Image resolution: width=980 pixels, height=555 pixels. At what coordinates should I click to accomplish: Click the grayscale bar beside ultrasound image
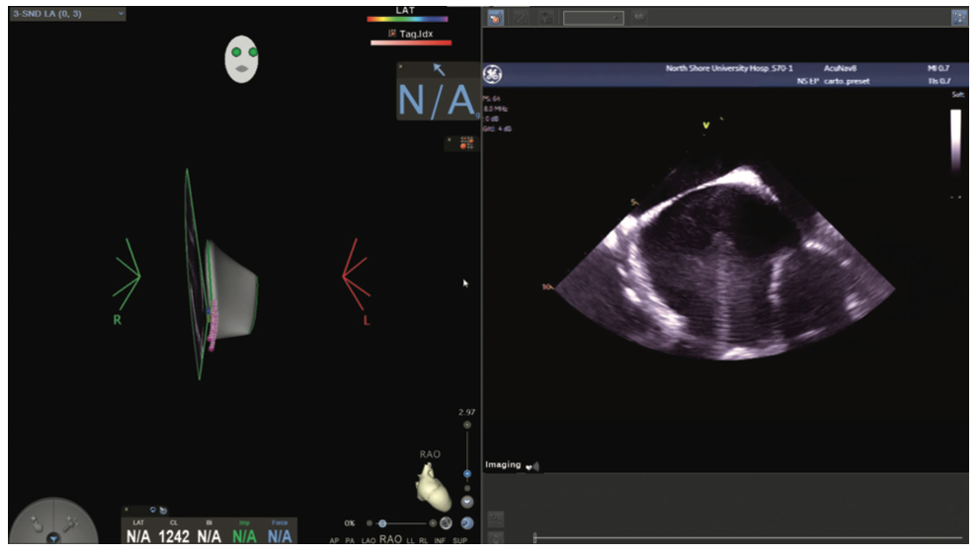tap(955, 139)
